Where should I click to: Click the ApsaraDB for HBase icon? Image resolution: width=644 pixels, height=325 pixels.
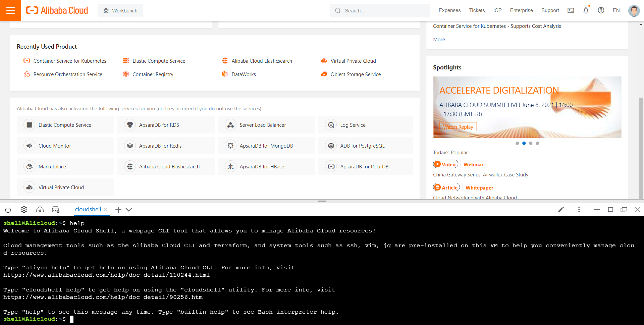(x=231, y=167)
